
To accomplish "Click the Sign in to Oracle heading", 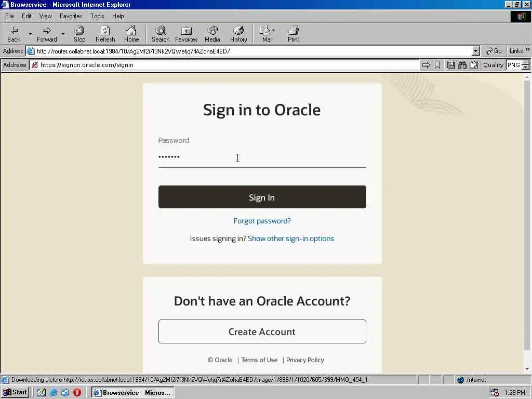I will tap(262, 110).
